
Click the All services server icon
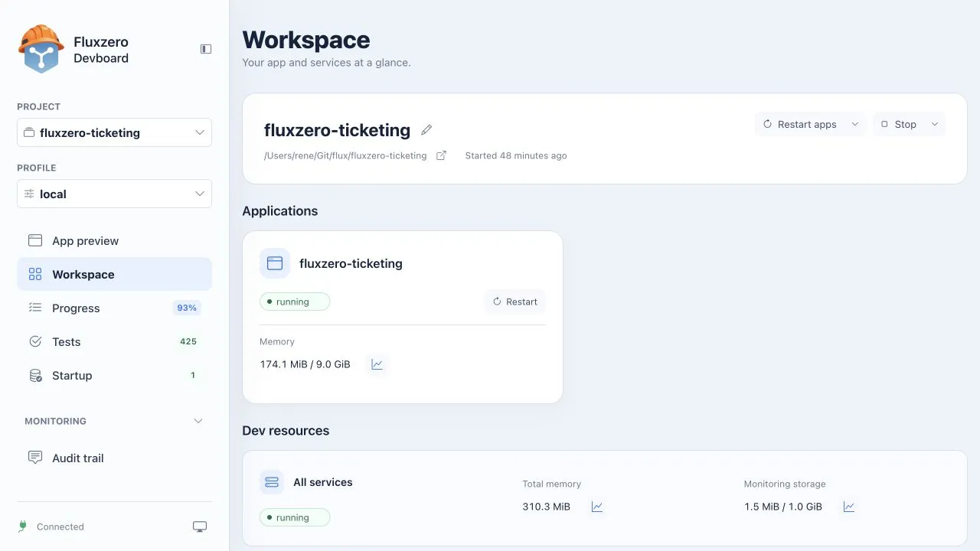point(272,482)
